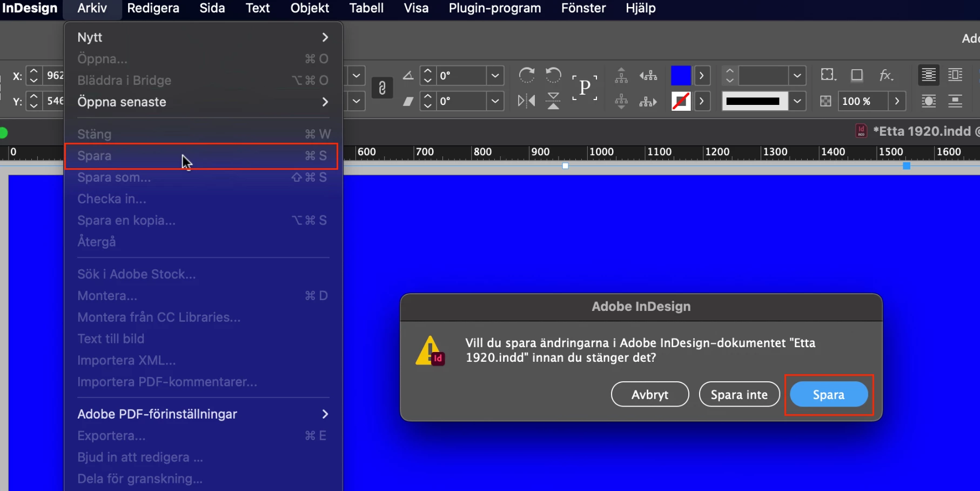Open the shear angle dropdown
Screen dimensions: 980x491
[x=495, y=101]
